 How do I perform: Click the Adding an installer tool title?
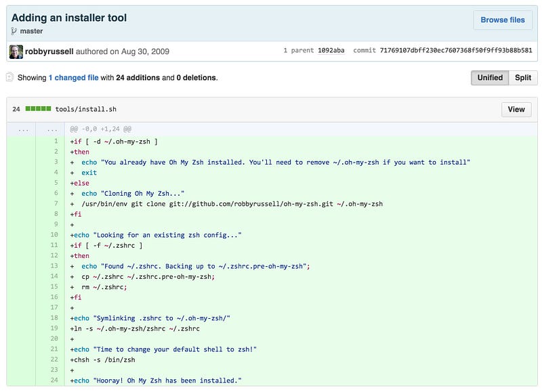click(69, 18)
